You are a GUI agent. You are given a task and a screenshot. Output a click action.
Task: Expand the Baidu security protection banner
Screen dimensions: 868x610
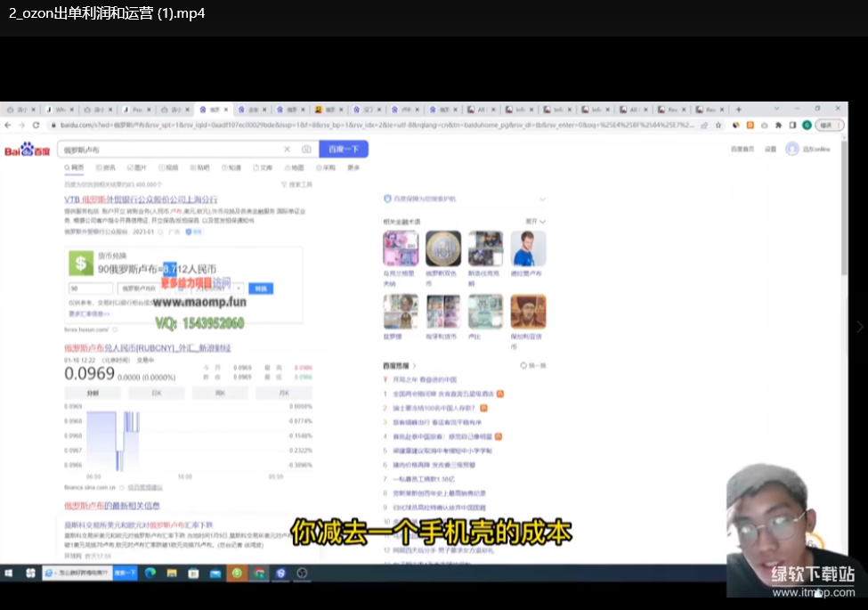pos(542,199)
